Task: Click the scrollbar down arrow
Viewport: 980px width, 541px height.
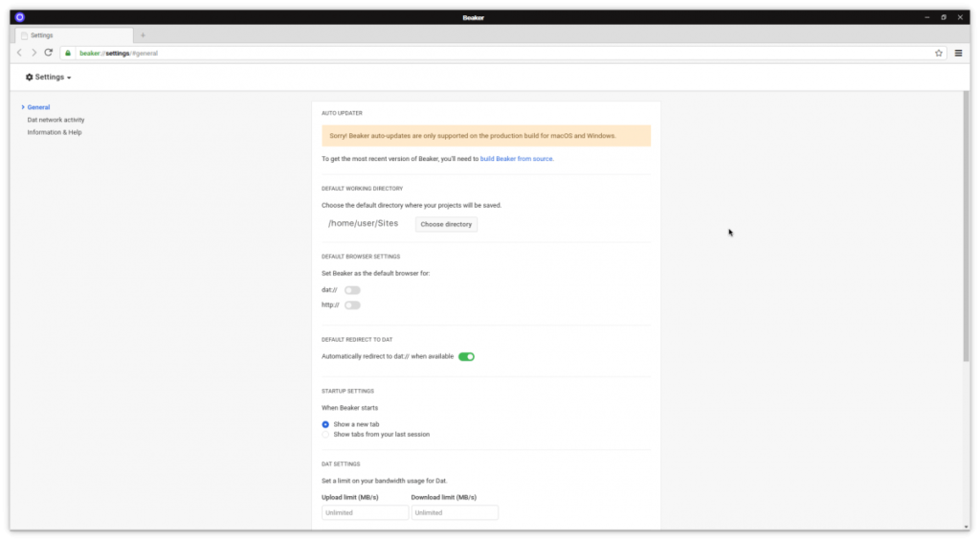Action: pos(966,527)
